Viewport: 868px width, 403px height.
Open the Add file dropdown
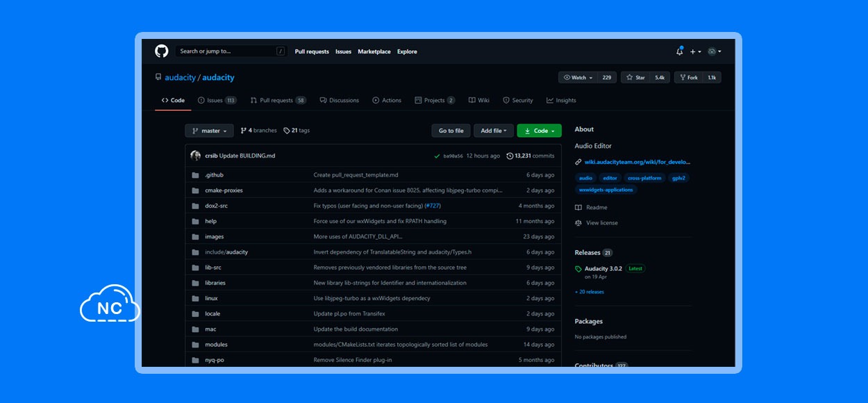[x=494, y=131]
